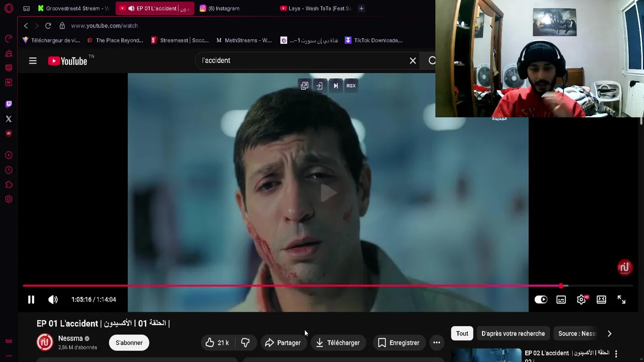Open the extensions cube icon
This screenshot has height=362, width=644.
[x=9, y=185]
